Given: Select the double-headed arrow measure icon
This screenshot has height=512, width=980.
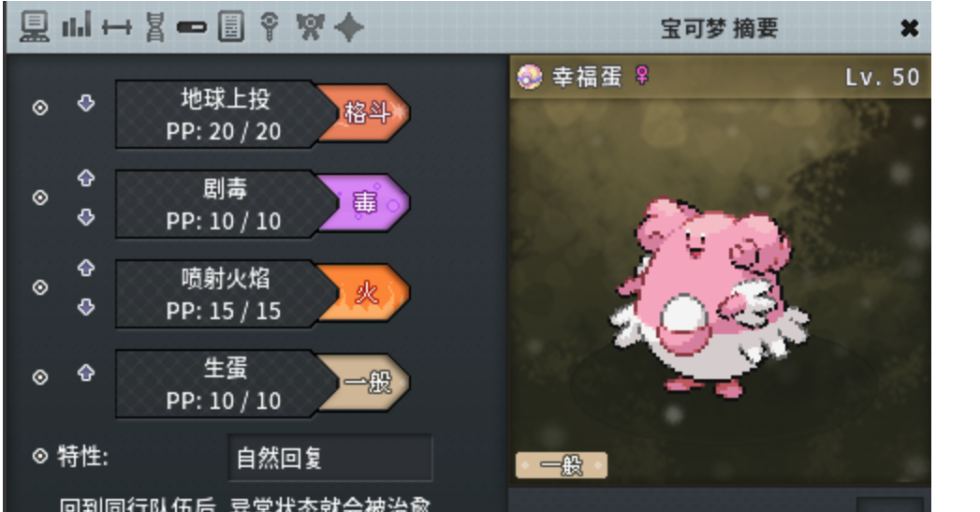Looking at the screenshot, I should (x=116, y=27).
